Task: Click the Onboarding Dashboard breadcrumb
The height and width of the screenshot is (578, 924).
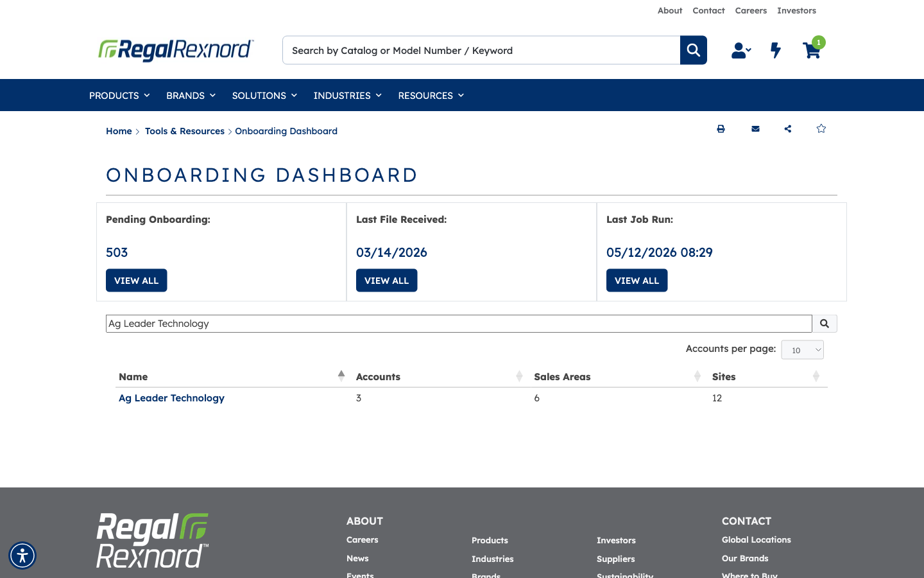Action: [286, 131]
